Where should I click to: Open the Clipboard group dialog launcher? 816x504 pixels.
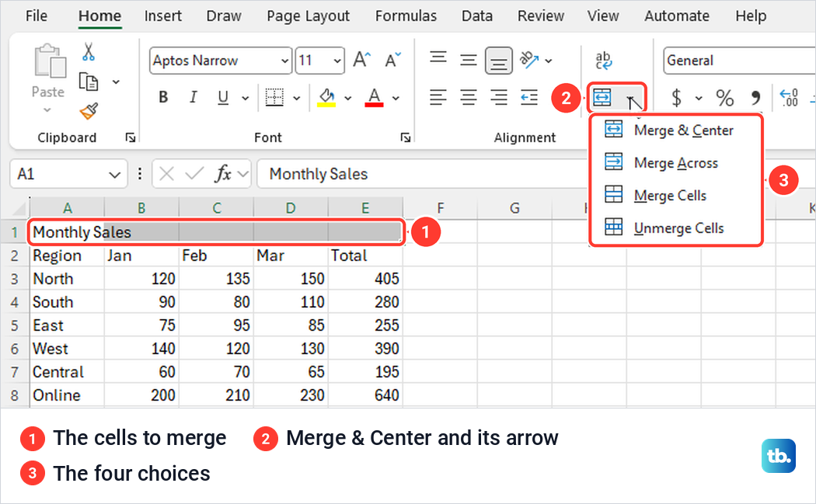point(131,137)
